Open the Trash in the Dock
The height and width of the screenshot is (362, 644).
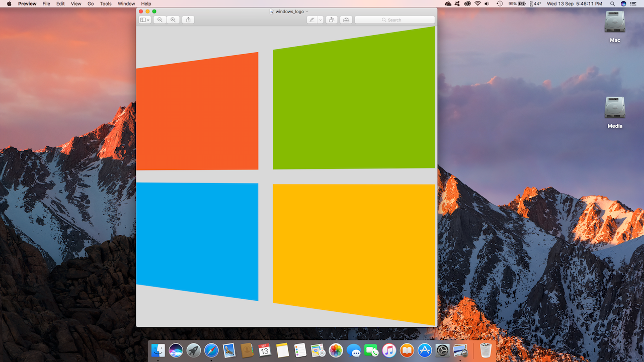coord(486,350)
